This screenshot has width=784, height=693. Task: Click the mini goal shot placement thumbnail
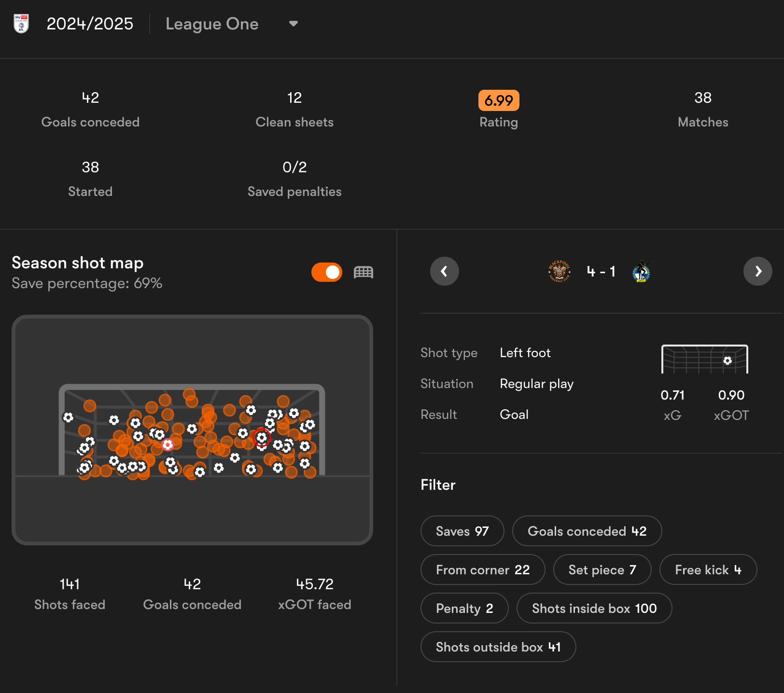click(704, 359)
